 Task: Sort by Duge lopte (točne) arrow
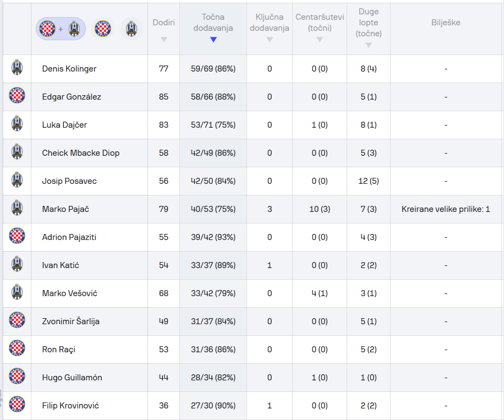[369, 45]
